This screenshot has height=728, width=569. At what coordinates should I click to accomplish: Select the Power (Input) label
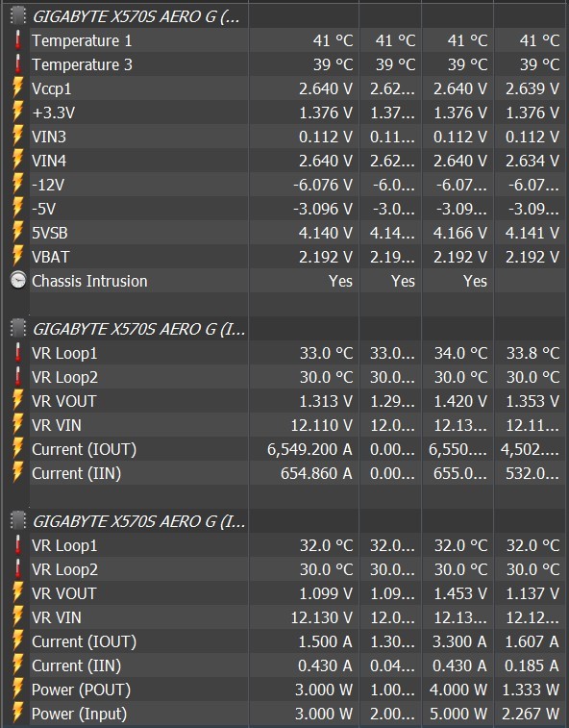[x=79, y=715]
